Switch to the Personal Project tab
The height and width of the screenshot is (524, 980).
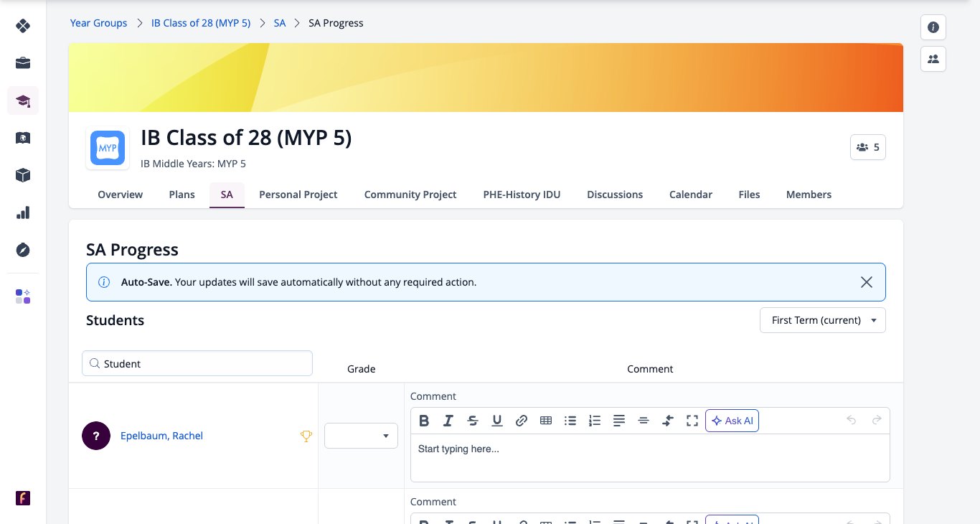tap(298, 195)
